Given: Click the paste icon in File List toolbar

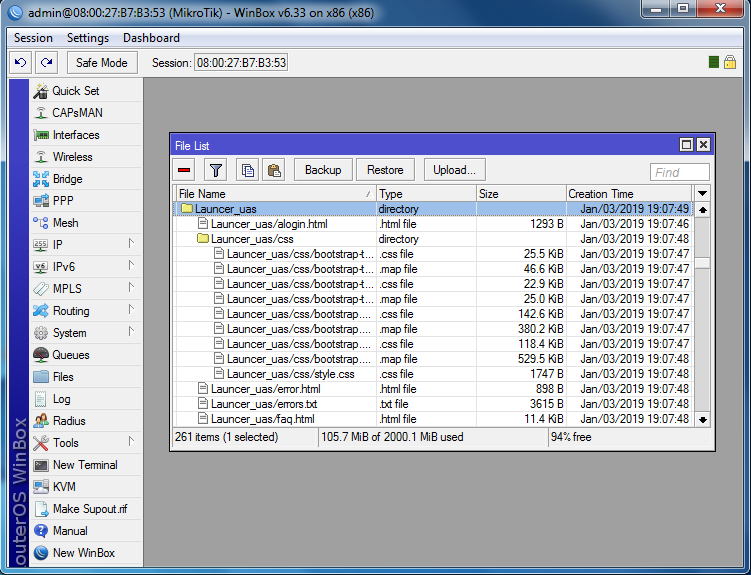Looking at the screenshot, I should pos(273,170).
